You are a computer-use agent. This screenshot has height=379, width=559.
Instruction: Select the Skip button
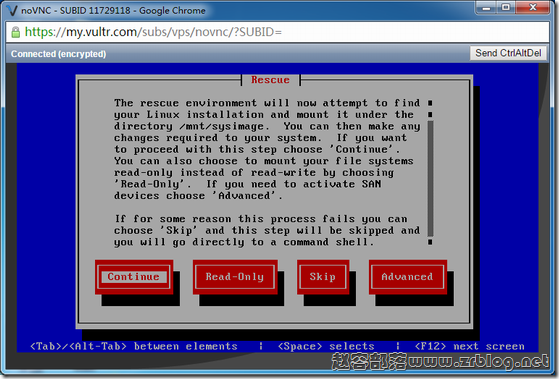click(323, 277)
